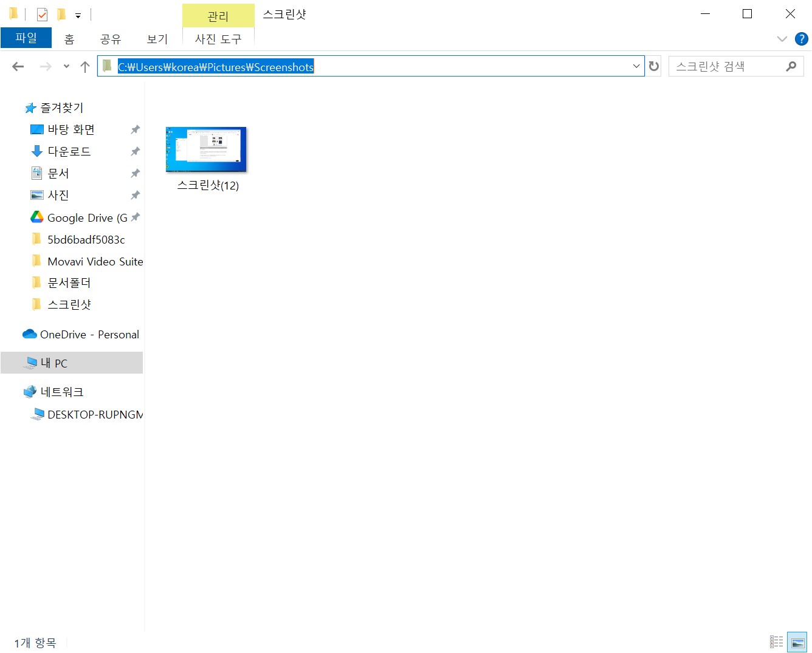Click the 다운로드 blue arrow icon

pos(37,151)
